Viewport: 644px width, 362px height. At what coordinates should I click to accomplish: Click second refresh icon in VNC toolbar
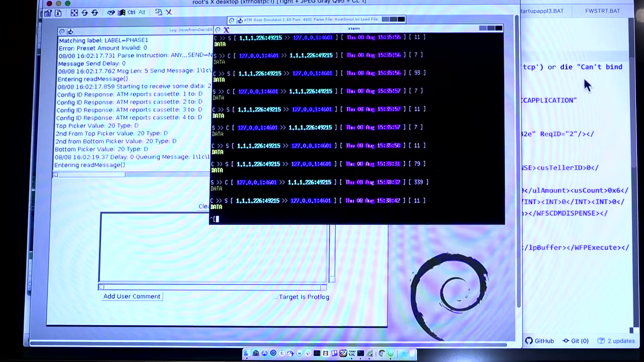pyautogui.click(x=95, y=13)
